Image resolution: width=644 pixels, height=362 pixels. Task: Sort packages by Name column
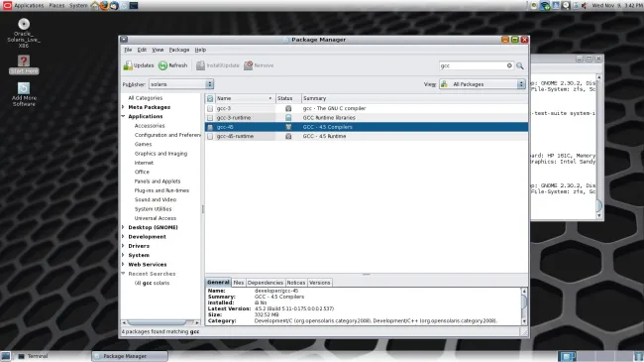pyautogui.click(x=244, y=99)
